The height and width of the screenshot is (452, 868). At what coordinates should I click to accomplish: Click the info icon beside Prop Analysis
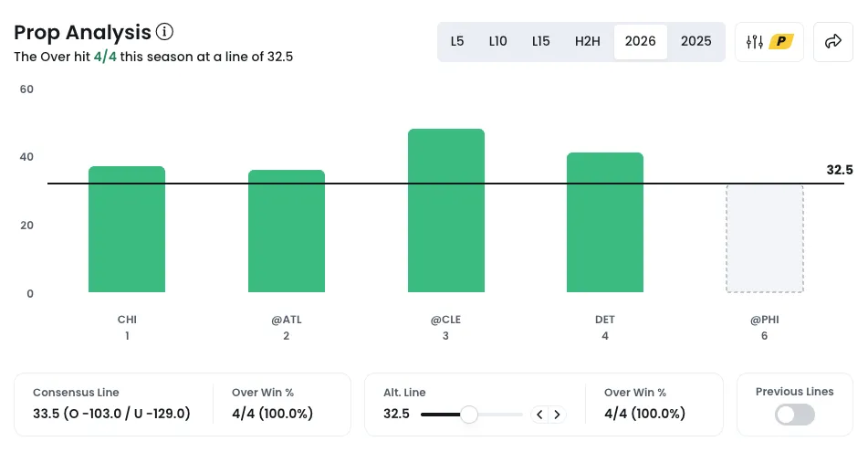(x=164, y=32)
